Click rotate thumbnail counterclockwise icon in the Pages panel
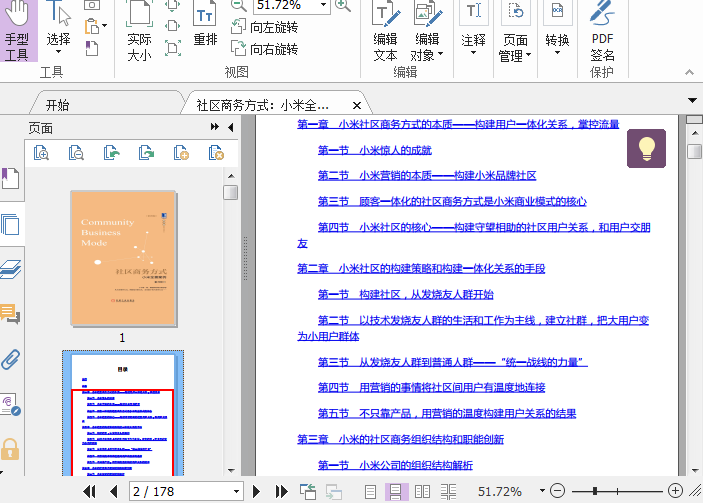Image resolution: width=703 pixels, height=503 pixels. [112, 153]
